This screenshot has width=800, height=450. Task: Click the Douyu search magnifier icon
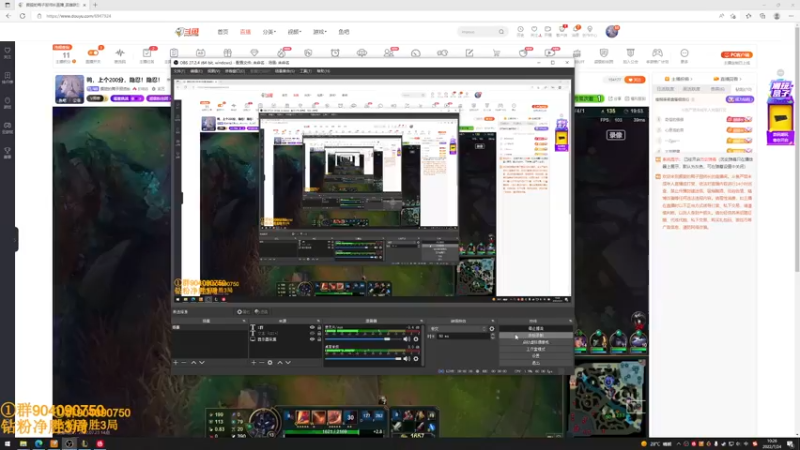pyautogui.click(x=502, y=32)
